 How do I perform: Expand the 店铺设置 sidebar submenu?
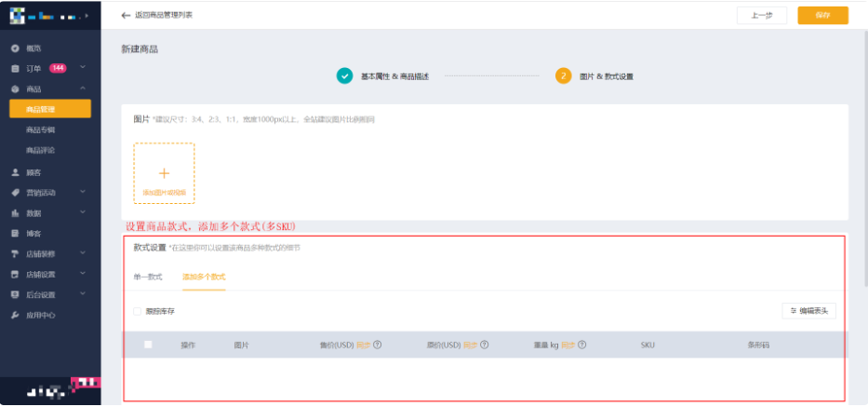[x=83, y=274]
